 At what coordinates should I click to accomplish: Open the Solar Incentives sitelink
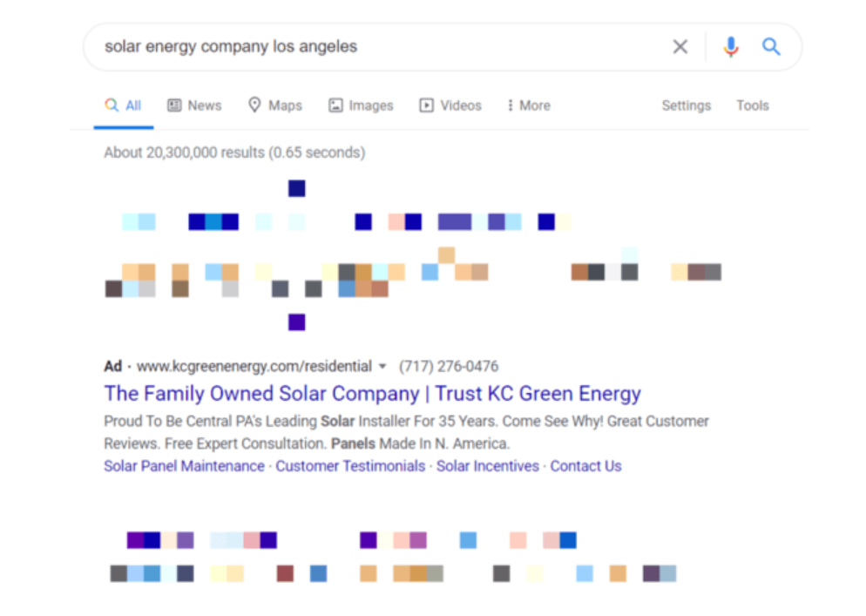pyautogui.click(x=487, y=466)
